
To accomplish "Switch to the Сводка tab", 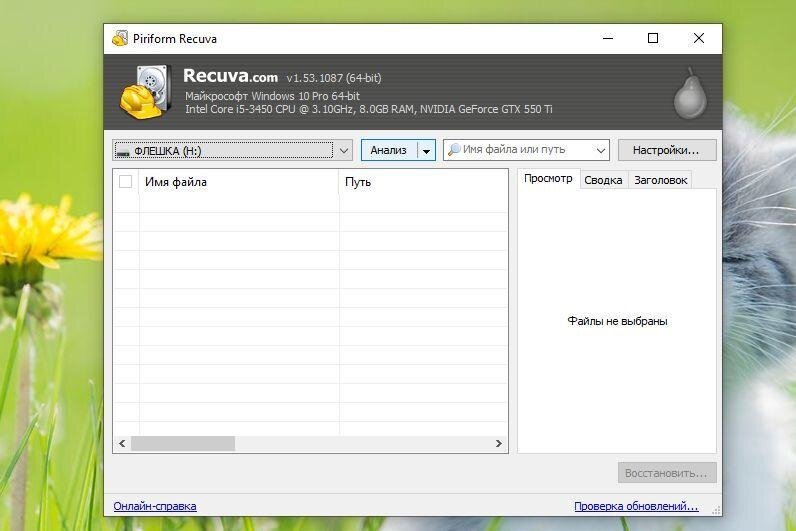I will [603, 180].
